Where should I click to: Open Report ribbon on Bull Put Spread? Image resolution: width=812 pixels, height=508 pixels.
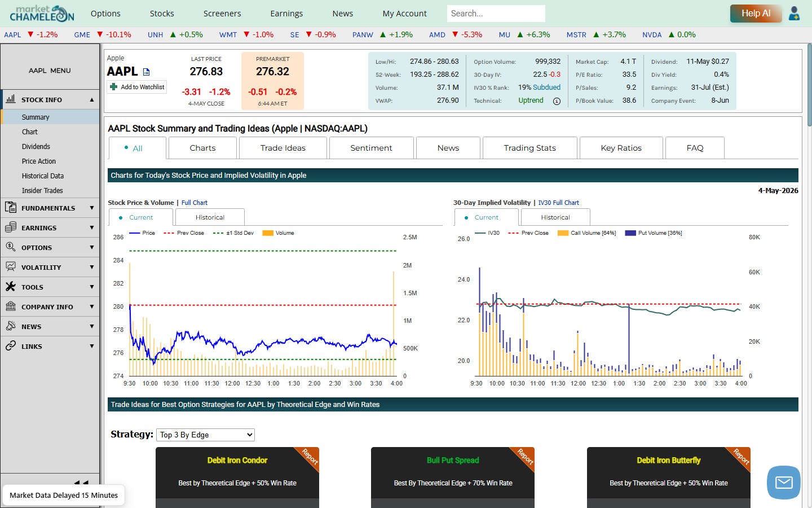click(524, 457)
